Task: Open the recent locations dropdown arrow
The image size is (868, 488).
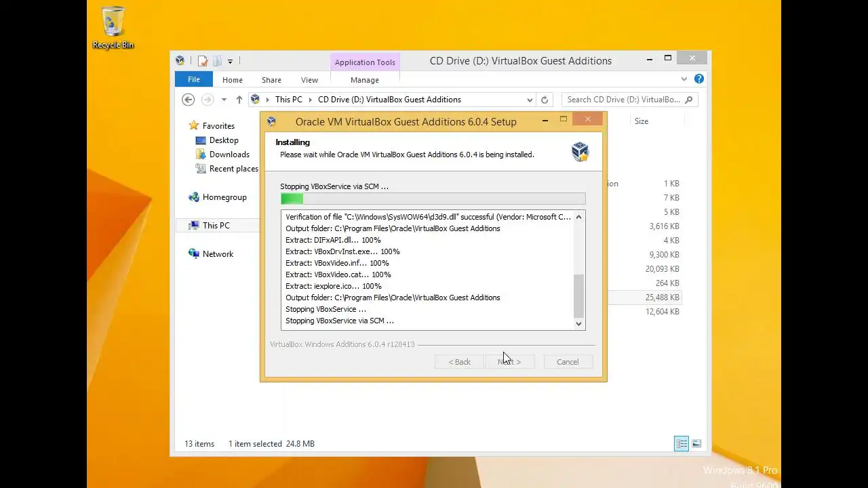Action: click(224, 100)
